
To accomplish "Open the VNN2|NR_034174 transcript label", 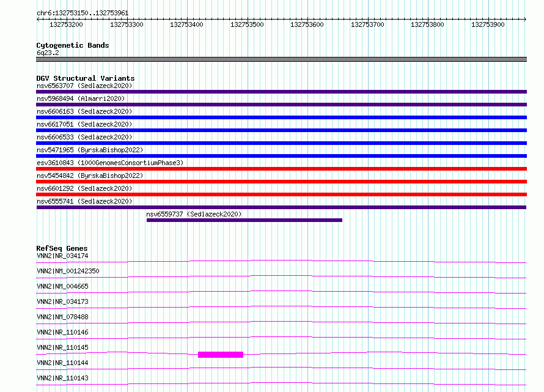I will click(62, 256).
